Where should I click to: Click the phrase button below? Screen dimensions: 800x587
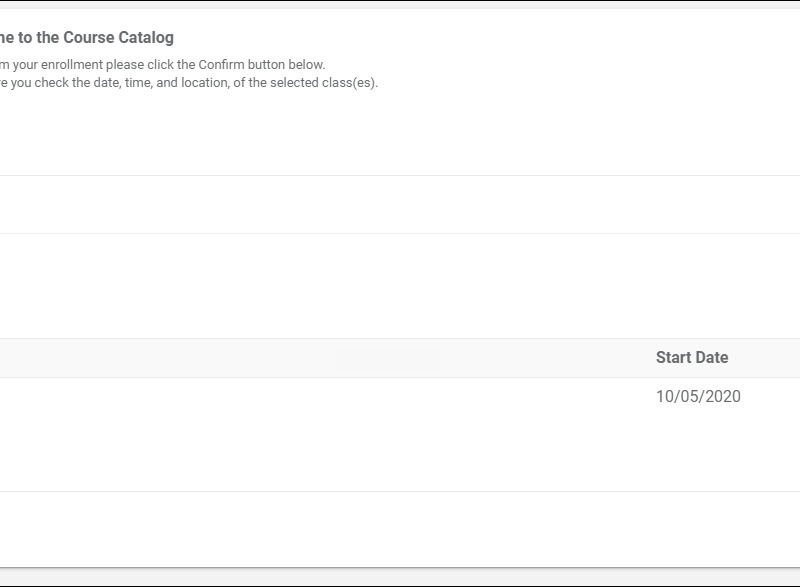point(286,65)
